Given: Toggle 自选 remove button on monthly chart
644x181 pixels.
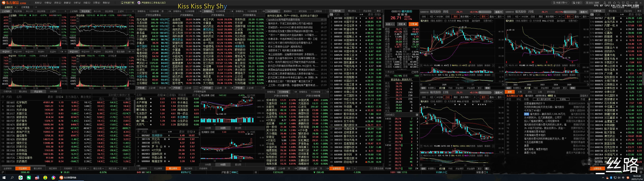Looking at the screenshot, I should (583, 12).
